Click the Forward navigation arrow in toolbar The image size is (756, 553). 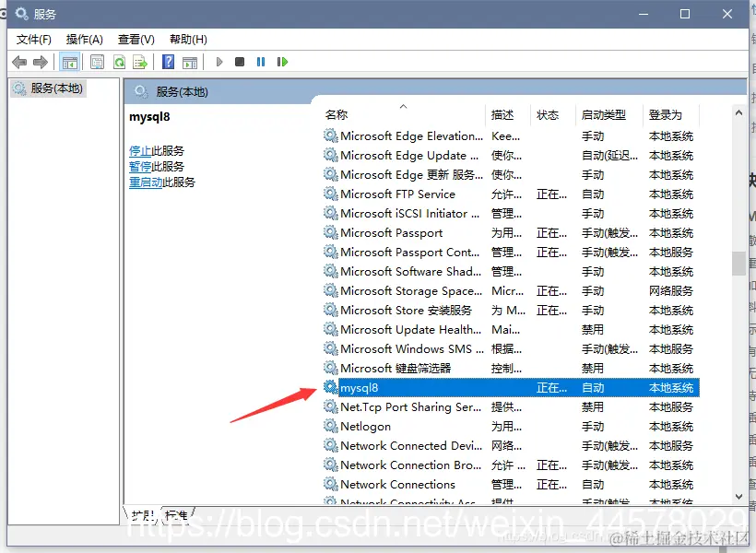click(x=41, y=62)
